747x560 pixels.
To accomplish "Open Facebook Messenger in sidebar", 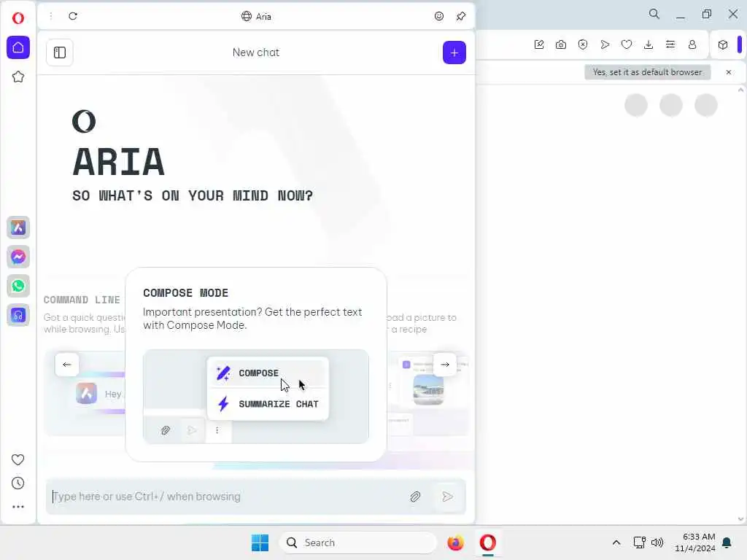I will pos(18,257).
